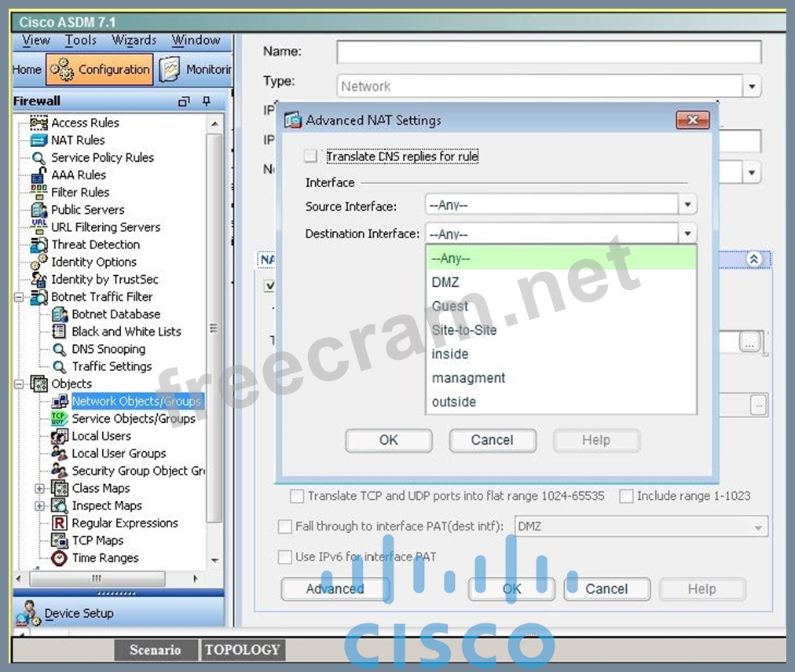795x672 pixels.
Task: Open the Wizards menu
Action: (134, 40)
